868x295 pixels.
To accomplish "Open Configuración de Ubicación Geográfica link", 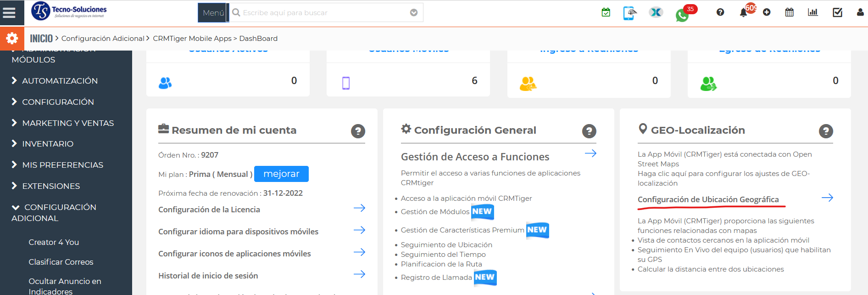I will tap(708, 199).
